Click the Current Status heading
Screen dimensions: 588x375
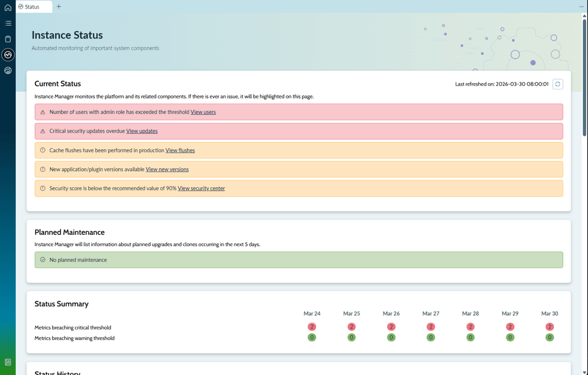pos(58,84)
